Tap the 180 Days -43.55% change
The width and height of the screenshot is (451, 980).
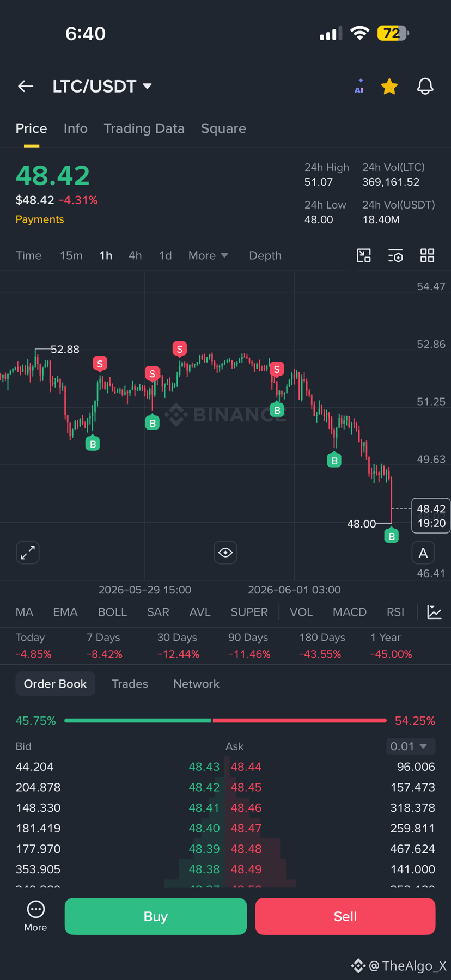coord(322,646)
